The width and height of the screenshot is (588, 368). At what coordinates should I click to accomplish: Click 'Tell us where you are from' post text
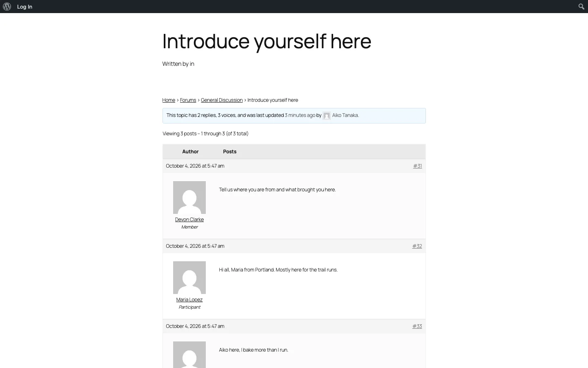[277, 190]
